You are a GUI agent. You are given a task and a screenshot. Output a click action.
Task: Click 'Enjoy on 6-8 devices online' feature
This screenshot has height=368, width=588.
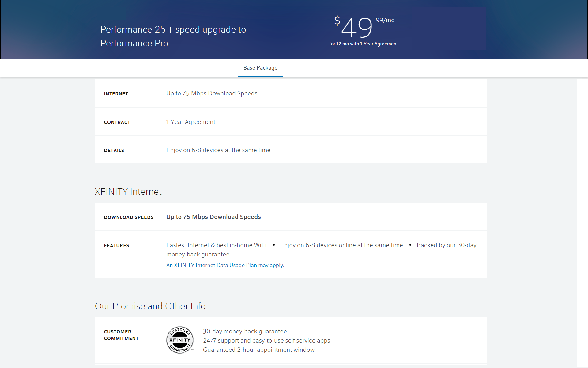341,245
